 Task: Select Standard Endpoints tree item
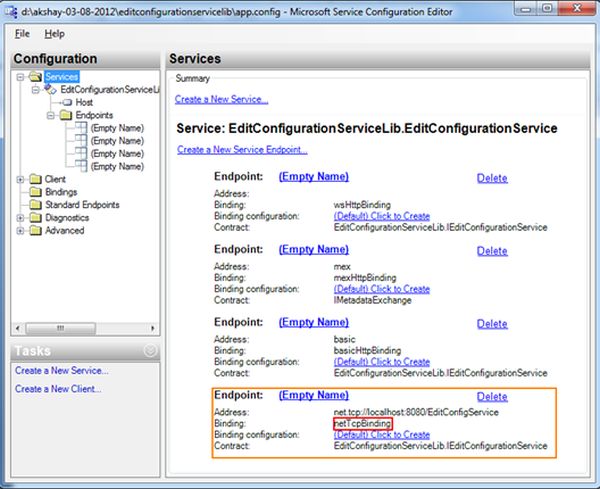click(x=82, y=205)
